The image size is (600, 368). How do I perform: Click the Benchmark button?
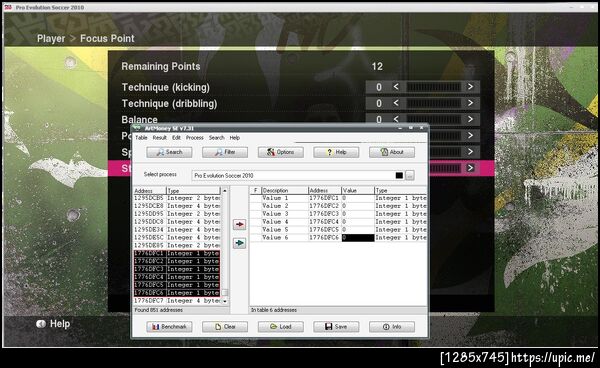(169, 327)
